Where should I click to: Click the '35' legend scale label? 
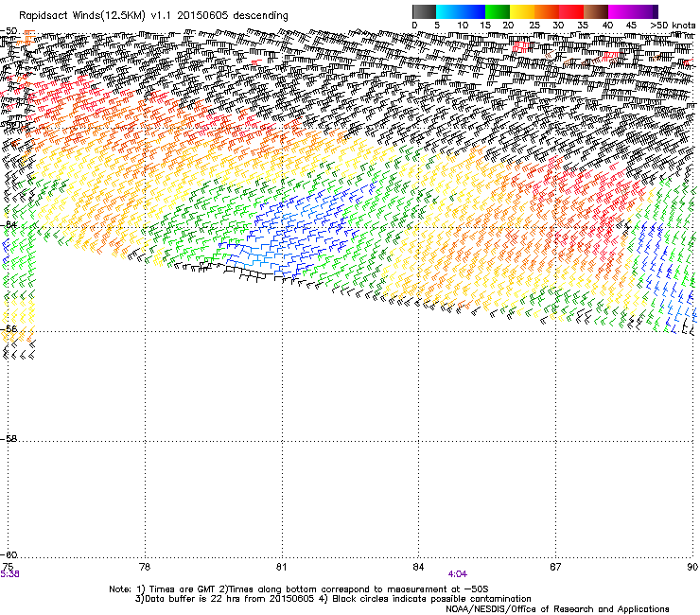tap(583, 26)
